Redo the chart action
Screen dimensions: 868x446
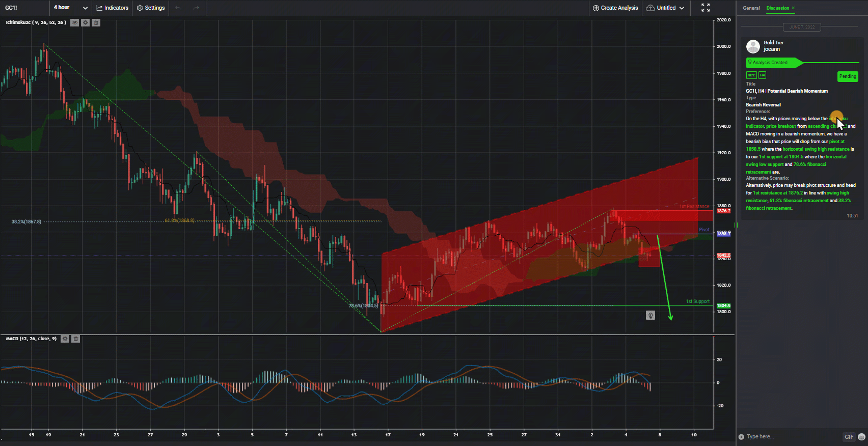(197, 8)
